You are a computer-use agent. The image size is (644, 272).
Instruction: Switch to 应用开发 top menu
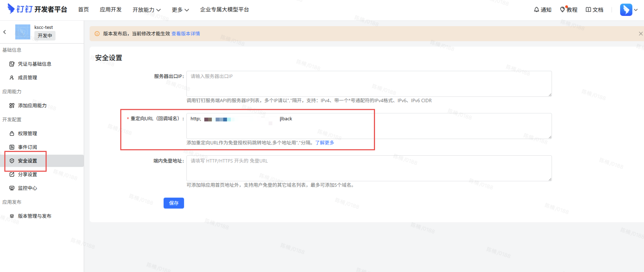pos(111,9)
